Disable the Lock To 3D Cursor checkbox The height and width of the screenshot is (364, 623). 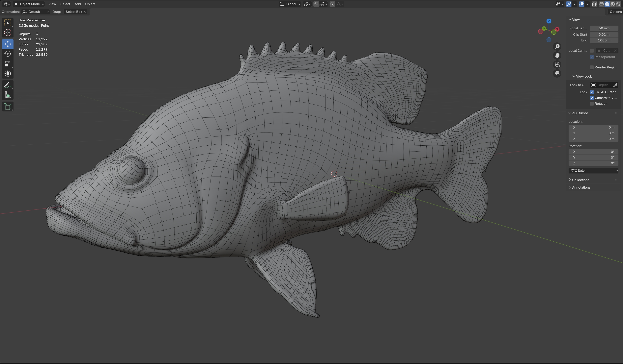point(592,92)
